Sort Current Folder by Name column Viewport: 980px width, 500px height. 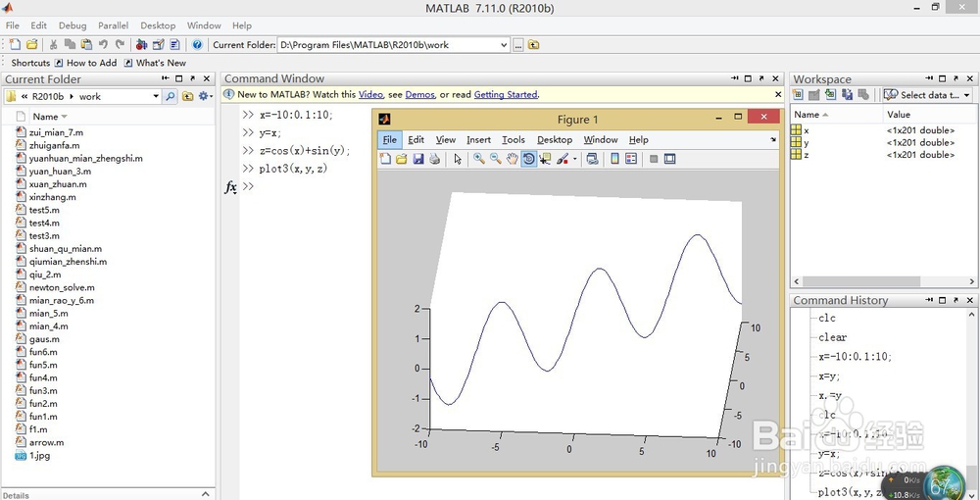50,117
